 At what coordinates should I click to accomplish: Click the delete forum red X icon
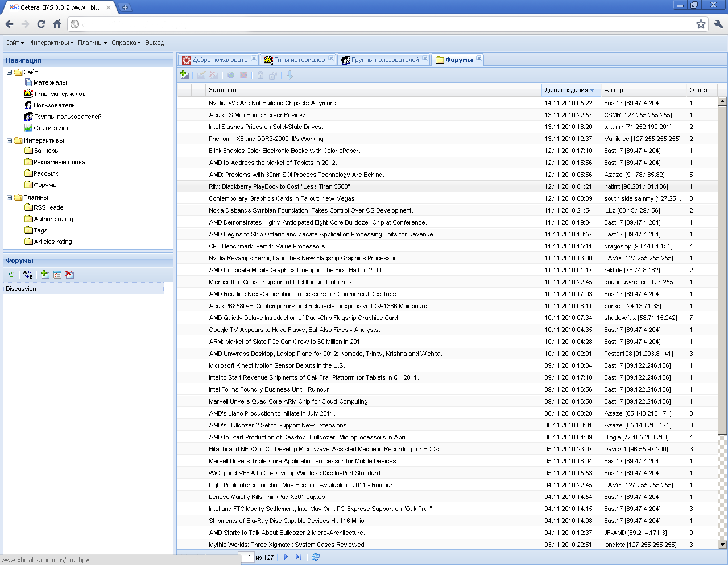[69, 275]
